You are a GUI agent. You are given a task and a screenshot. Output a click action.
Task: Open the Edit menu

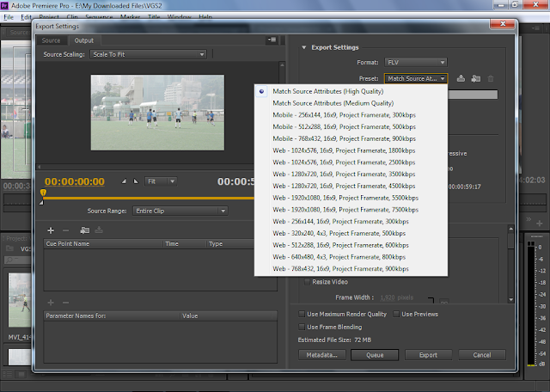(26, 17)
